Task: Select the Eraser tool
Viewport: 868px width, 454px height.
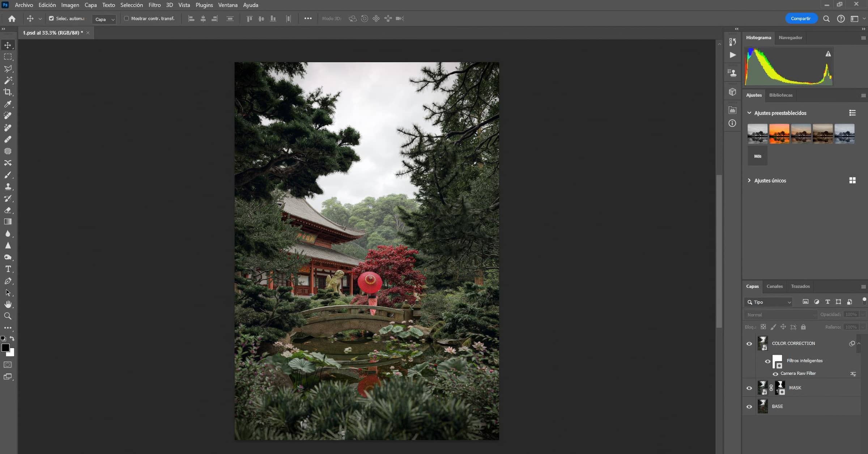Action: point(8,210)
